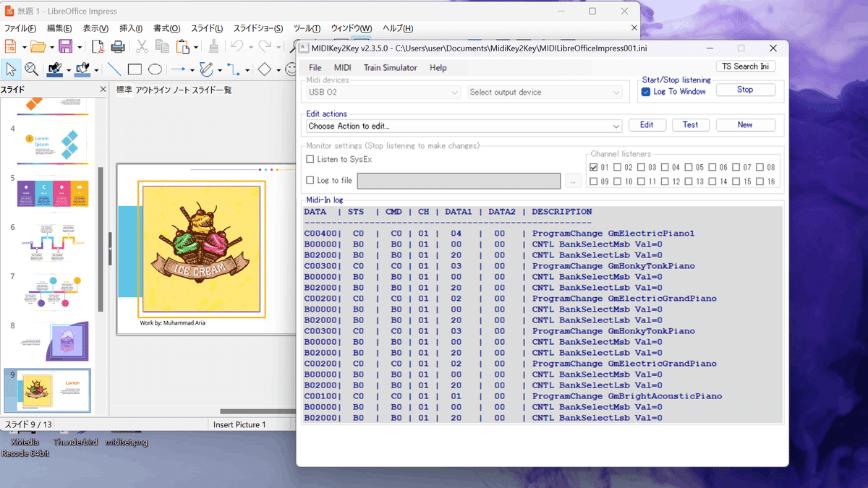The image size is (868, 488).
Task: Select the Lines and Arrows tool
Action: (x=178, y=69)
